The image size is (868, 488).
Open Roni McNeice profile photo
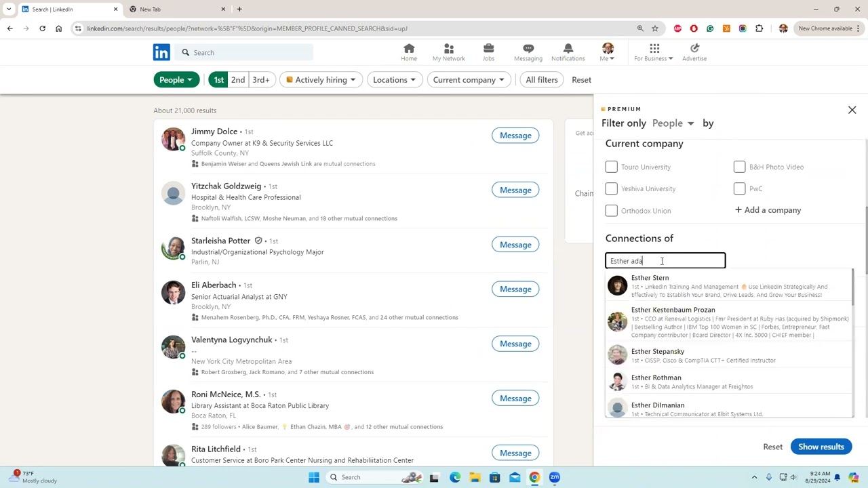[173, 402]
